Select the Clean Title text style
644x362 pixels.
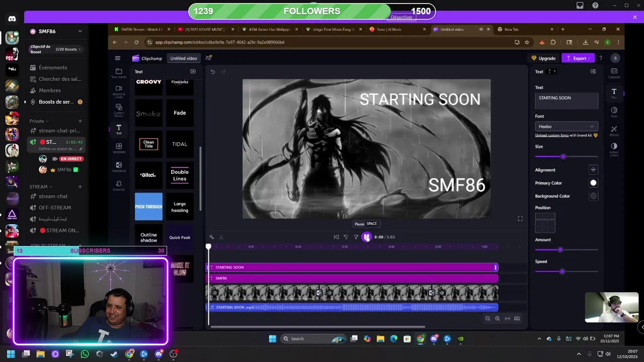click(148, 144)
